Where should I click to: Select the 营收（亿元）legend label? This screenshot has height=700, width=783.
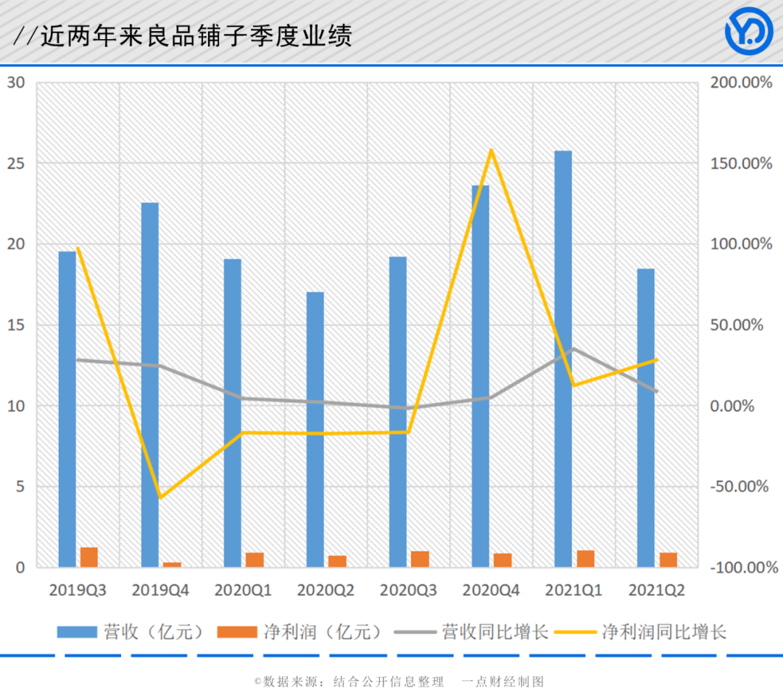[153, 632]
